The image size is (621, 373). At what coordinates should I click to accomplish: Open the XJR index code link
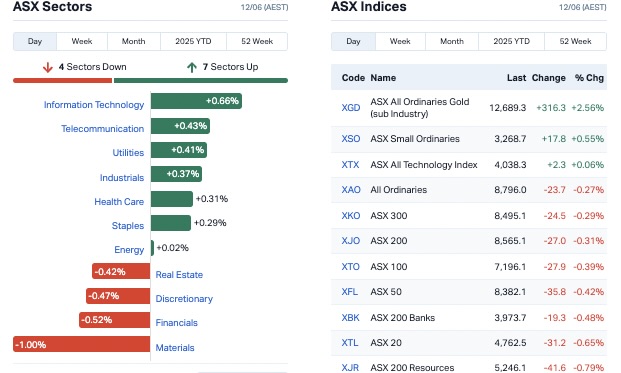tap(351, 368)
